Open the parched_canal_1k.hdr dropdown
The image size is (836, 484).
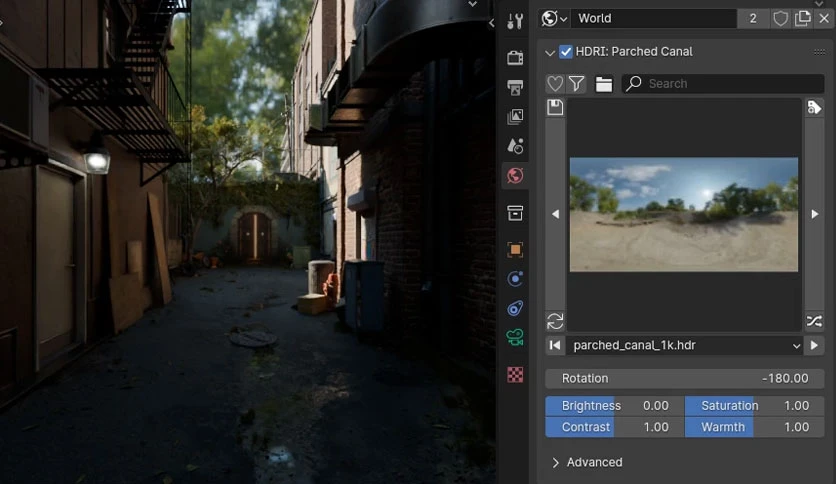point(685,345)
